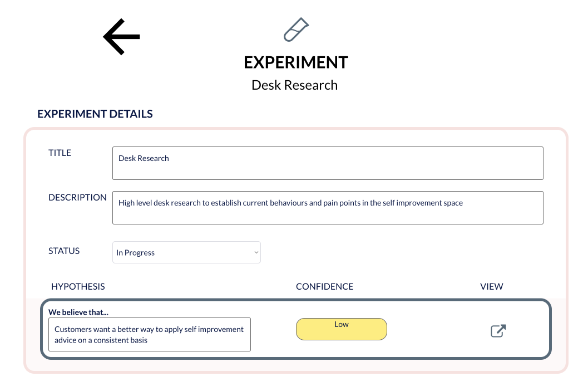Screen dimensions: 588x386
Task: Click the HYPOTHESIS column header
Action: 78,286
